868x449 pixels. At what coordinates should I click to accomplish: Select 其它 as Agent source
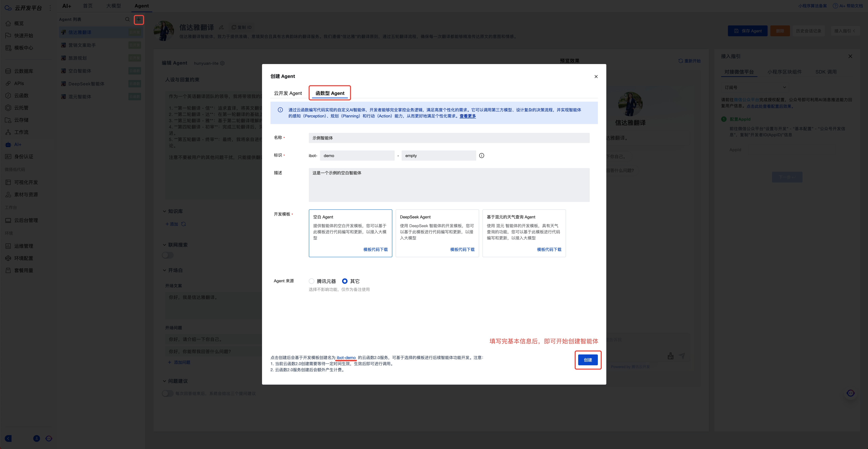(345, 281)
